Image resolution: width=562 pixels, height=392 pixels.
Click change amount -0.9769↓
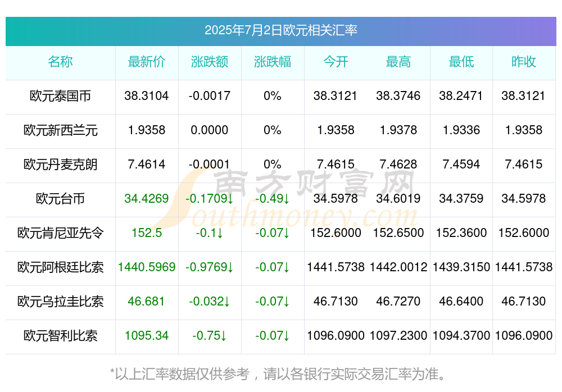coord(210,267)
